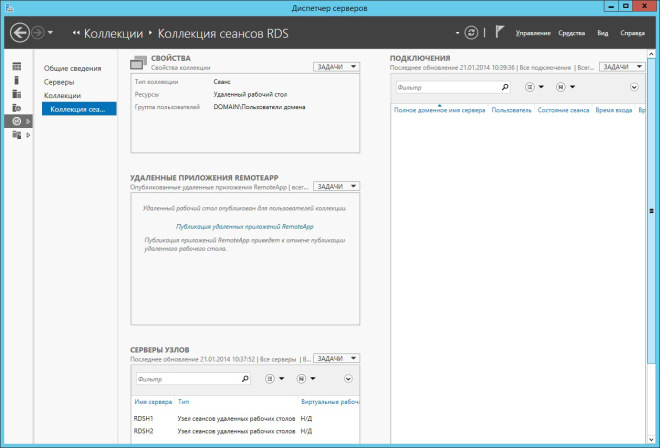Select the RDSH1 server row
This screenshot has height=448, width=660.
click(x=144, y=418)
